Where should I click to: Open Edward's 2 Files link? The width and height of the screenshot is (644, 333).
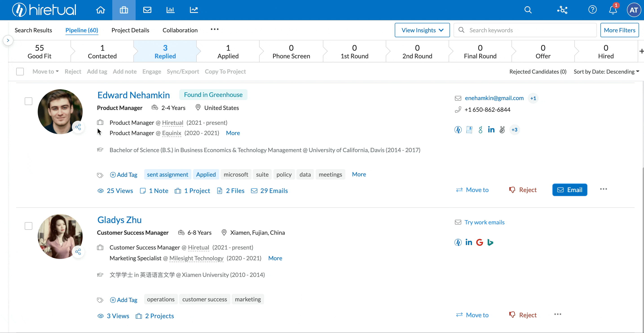pyautogui.click(x=231, y=191)
